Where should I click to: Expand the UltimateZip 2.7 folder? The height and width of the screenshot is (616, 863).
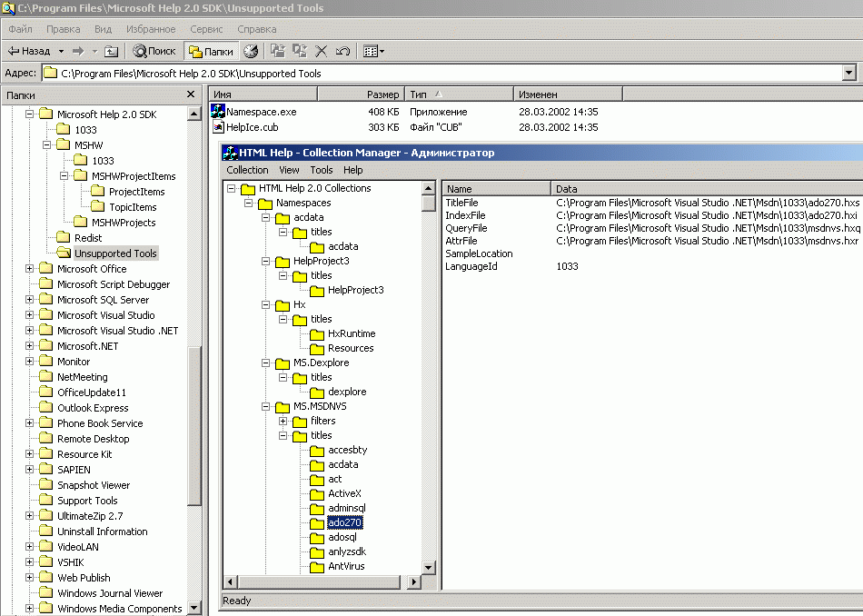29,515
